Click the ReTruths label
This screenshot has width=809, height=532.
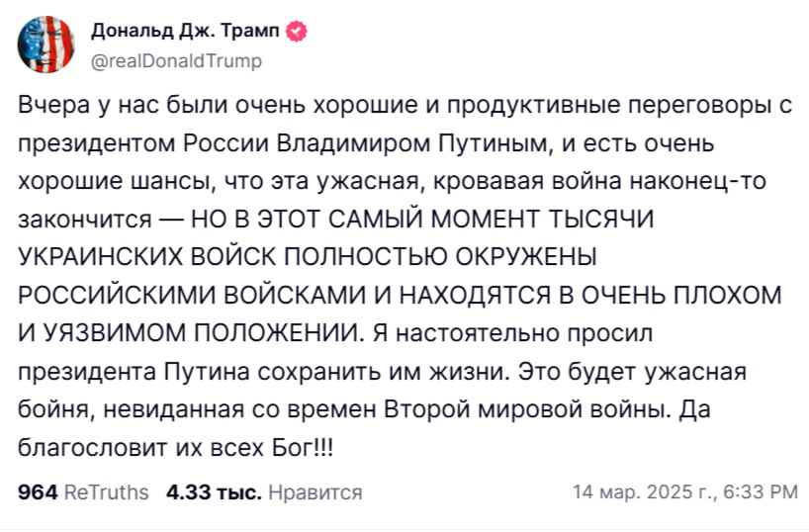[x=106, y=491]
